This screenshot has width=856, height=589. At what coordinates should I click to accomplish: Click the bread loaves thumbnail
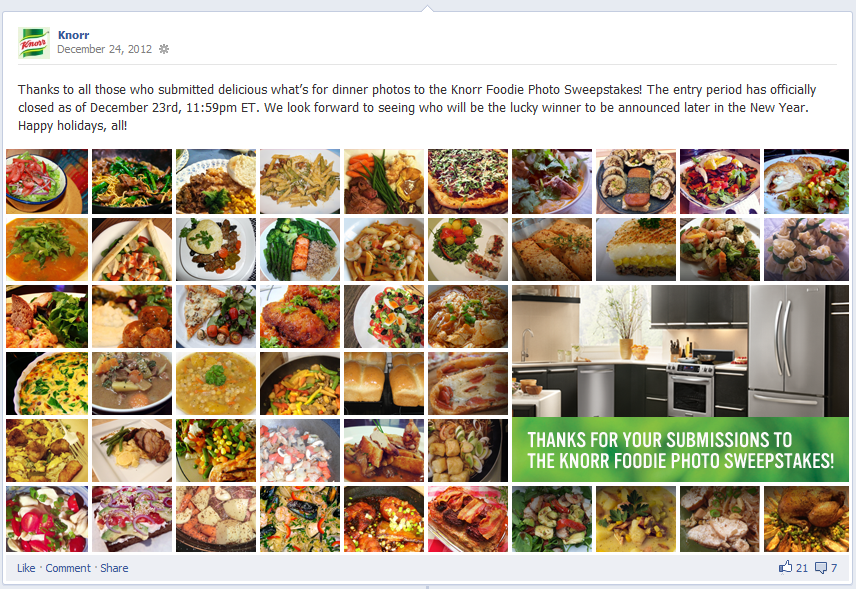click(x=384, y=383)
